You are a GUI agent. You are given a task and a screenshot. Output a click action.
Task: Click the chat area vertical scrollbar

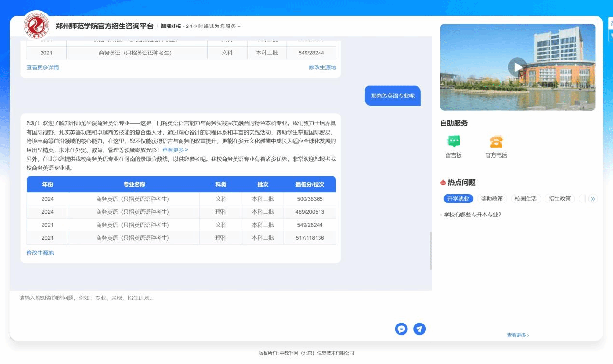pos(431,251)
